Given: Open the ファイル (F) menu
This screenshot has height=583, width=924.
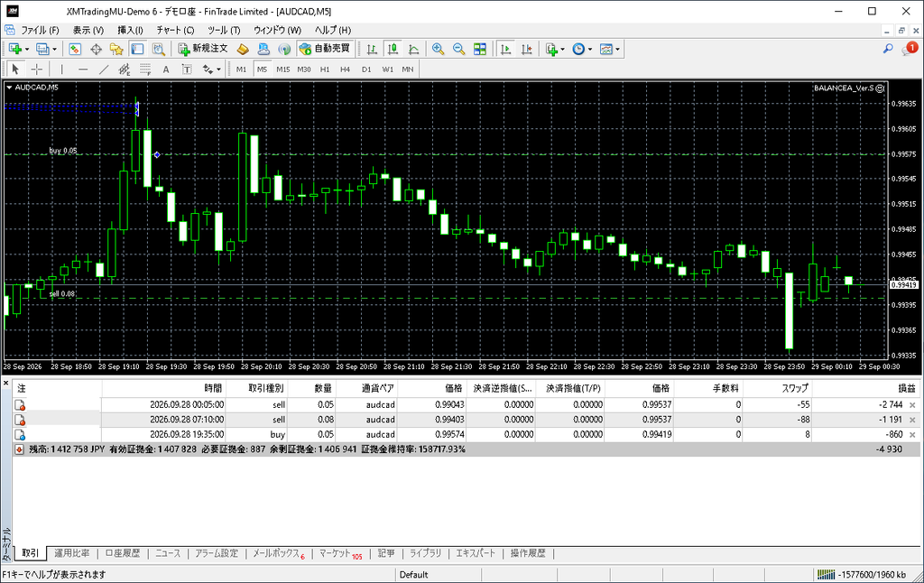Looking at the screenshot, I should coord(40,30).
